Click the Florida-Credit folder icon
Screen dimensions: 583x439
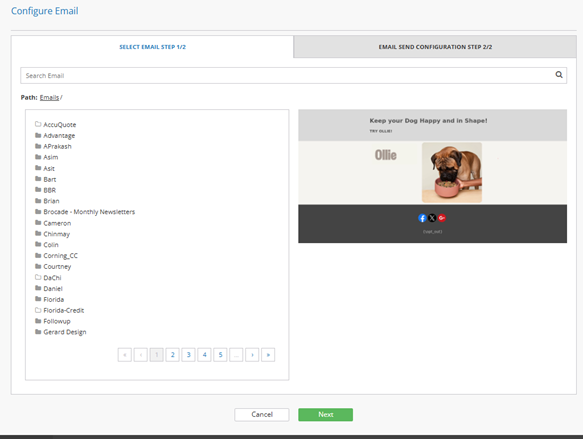tap(38, 310)
